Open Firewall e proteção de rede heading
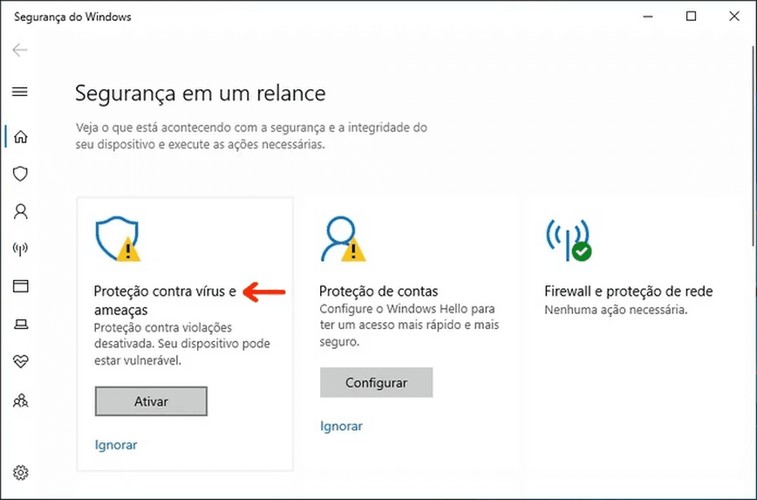Viewport: 757px width, 500px height. 629,291
